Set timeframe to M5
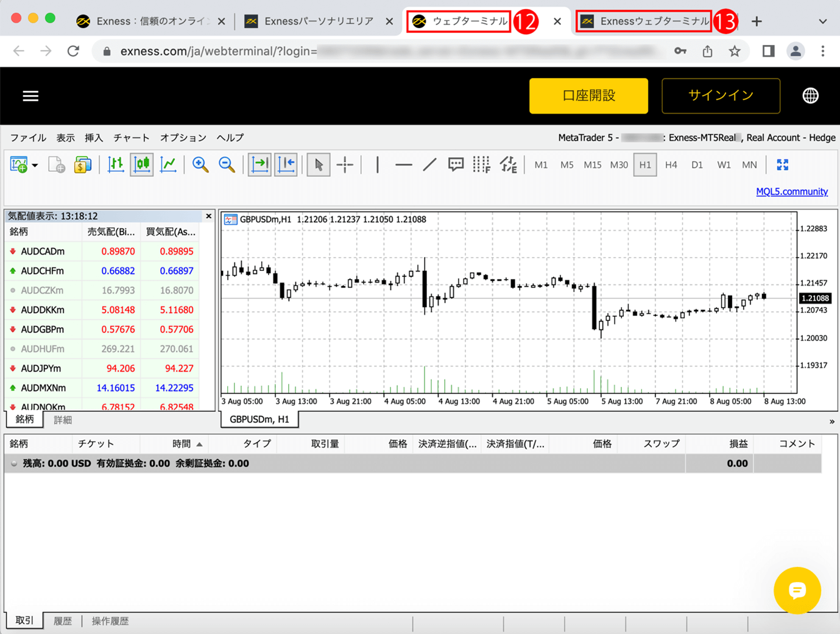Screen dimensions: 840x634 click(x=566, y=165)
